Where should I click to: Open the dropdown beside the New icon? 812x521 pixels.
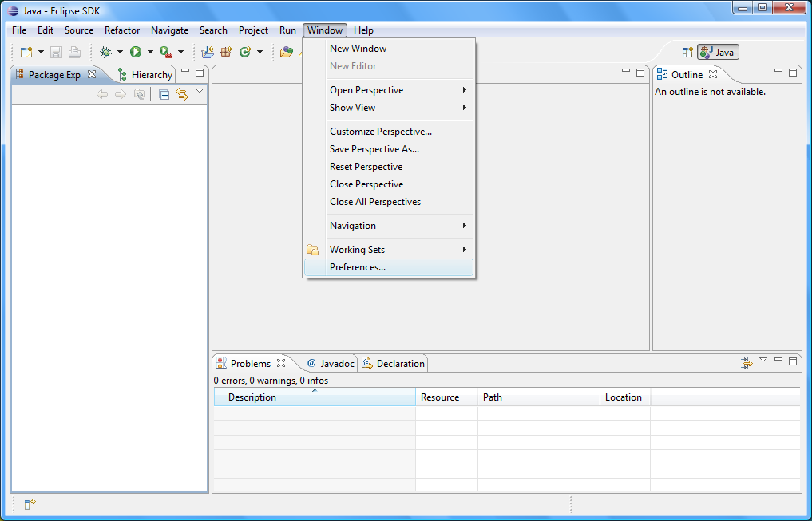click(x=41, y=52)
